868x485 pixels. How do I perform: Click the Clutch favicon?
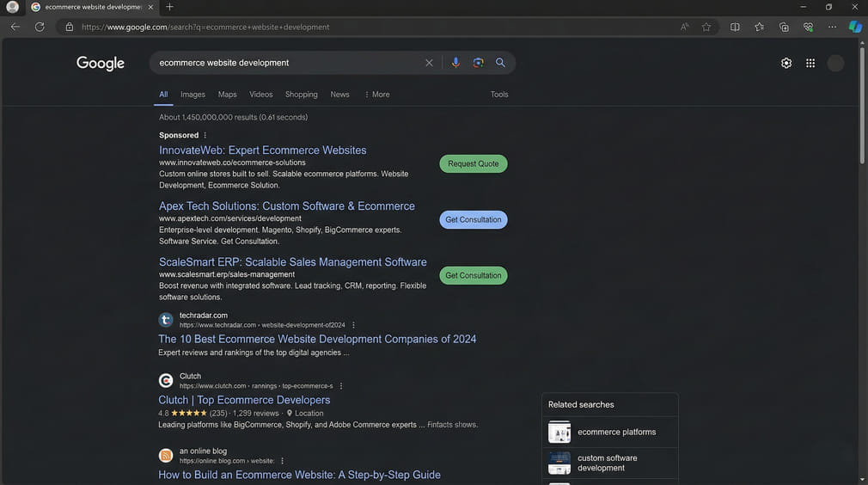pyautogui.click(x=166, y=380)
